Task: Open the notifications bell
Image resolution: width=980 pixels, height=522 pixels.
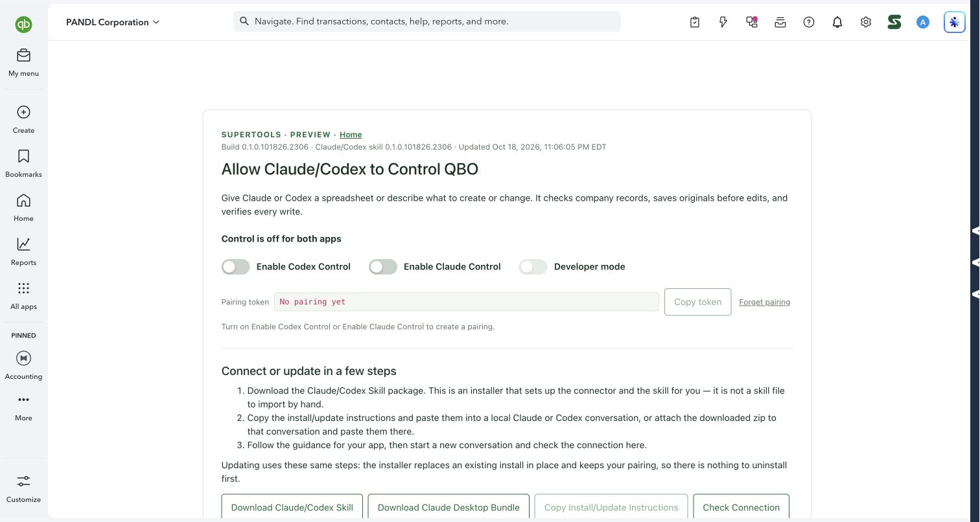Action: 837,22
